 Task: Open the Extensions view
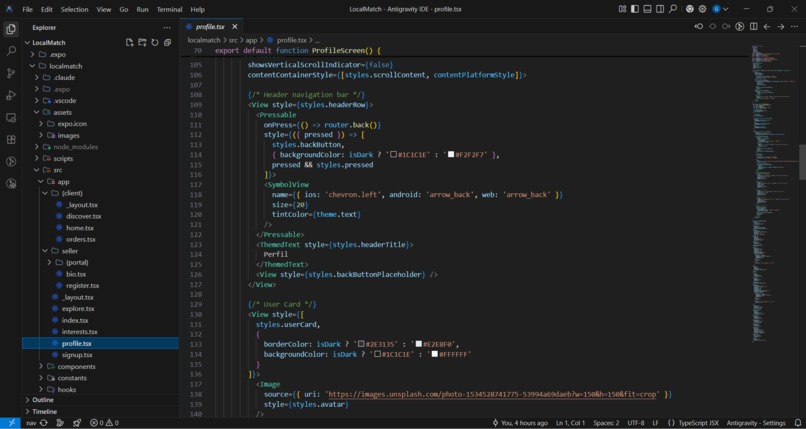pos(11,140)
